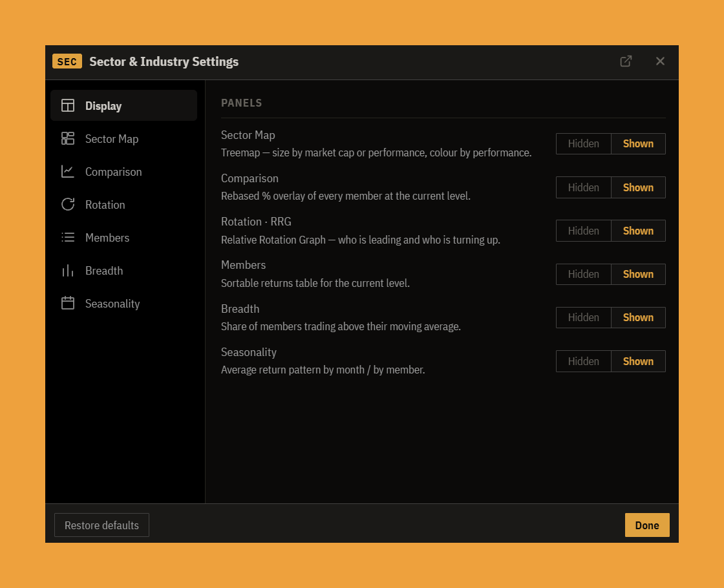The image size is (724, 588).
Task: Set Members panel to Shown
Action: point(638,274)
